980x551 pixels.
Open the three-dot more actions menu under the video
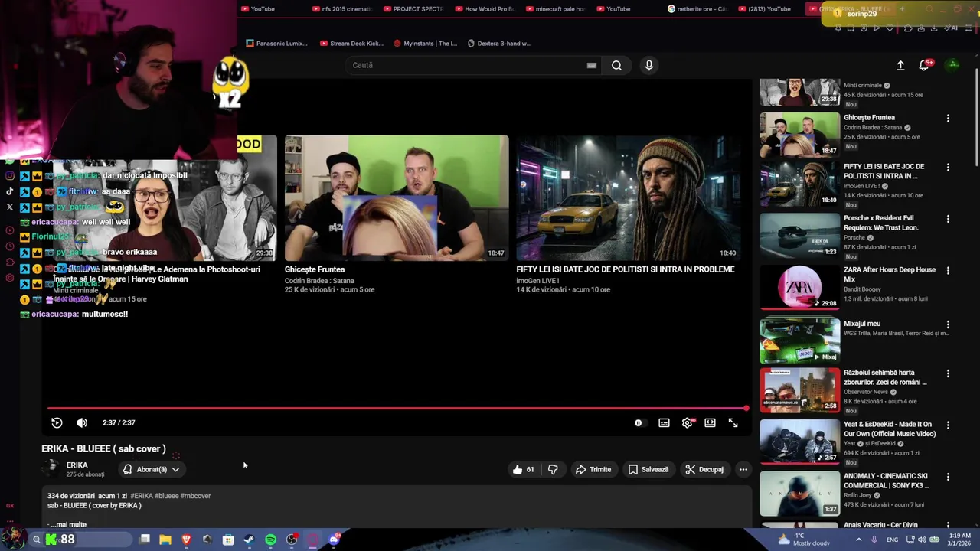tap(743, 469)
